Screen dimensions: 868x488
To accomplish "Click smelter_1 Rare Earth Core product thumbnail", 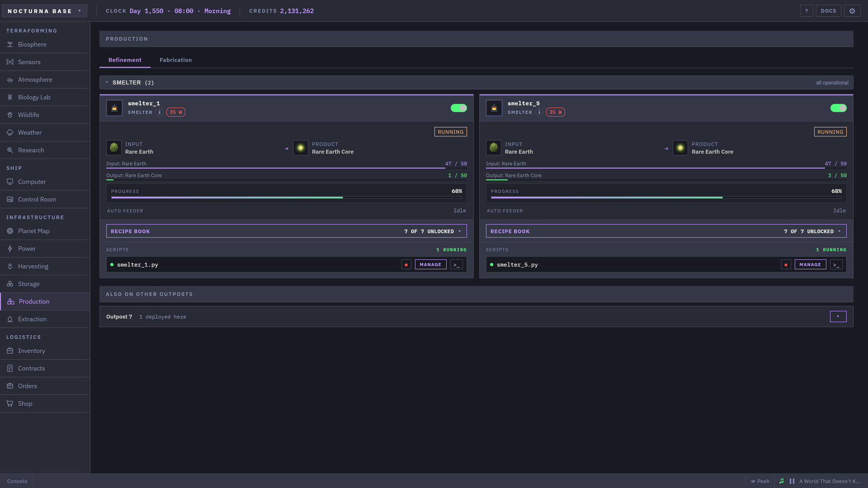I will point(301,148).
